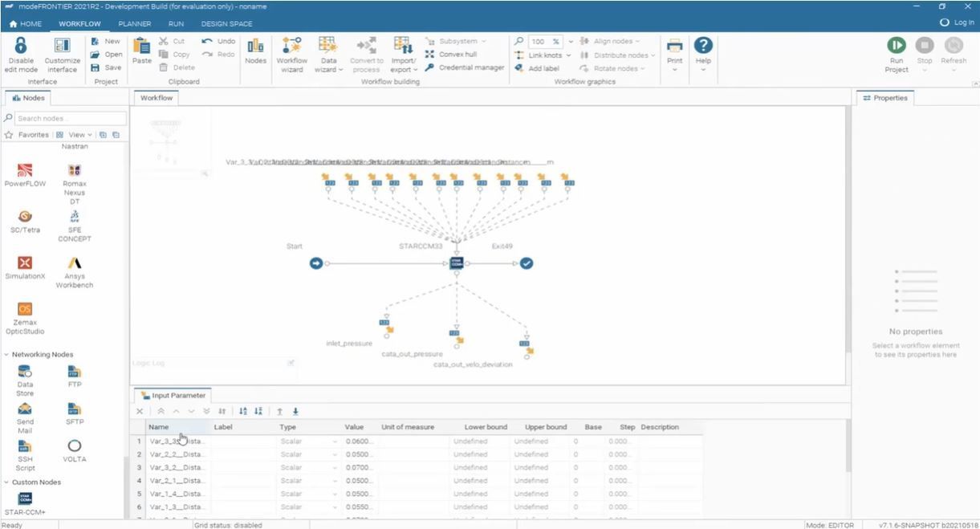The image size is (980, 529).
Task: Open Distribute nodes dropdown
Action: tap(617, 55)
